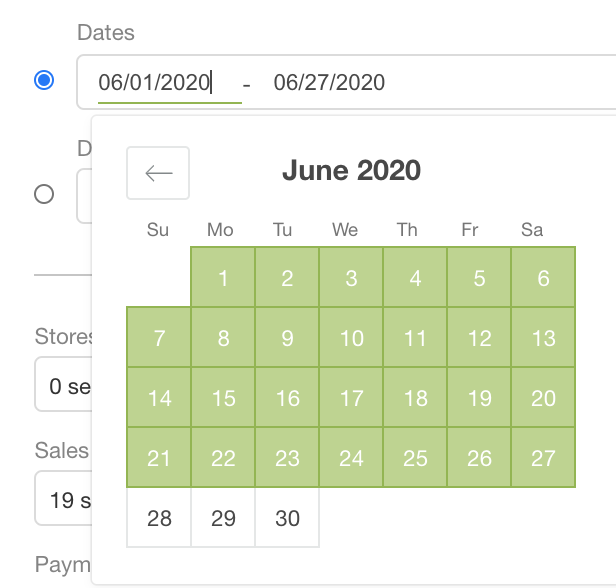Choose June 7 on the calendar

point(159,337)
